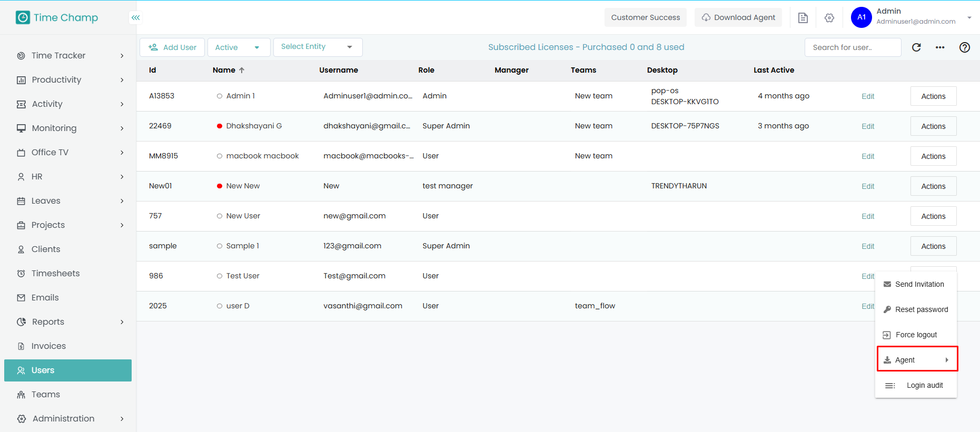Image resolution: width=980 pixels, height=432 pixels.
Task: Collapse the sidebar with double-chevron icon
Action: pos(135,18)
